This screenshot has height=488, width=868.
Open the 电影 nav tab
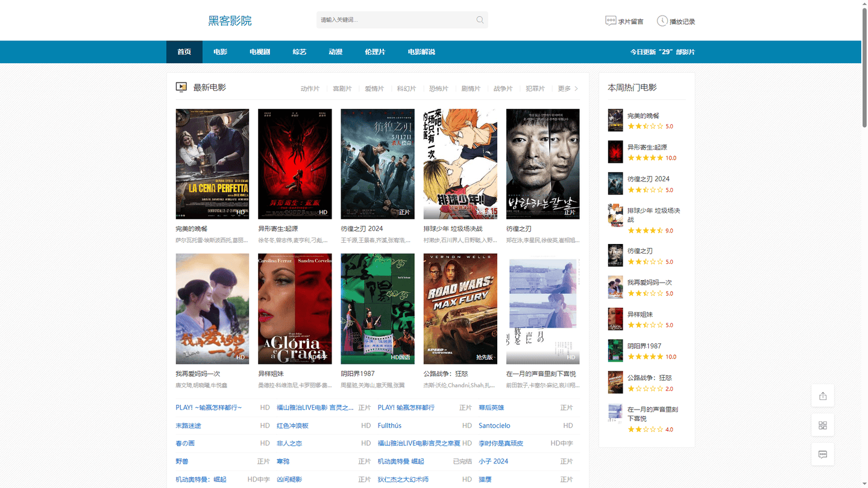click(220, 52)
